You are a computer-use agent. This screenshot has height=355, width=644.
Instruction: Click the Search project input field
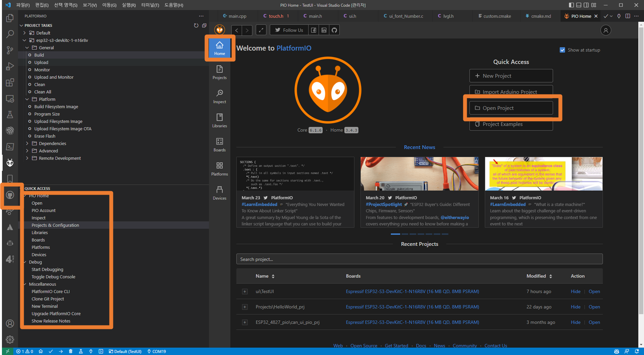(419, 259)
